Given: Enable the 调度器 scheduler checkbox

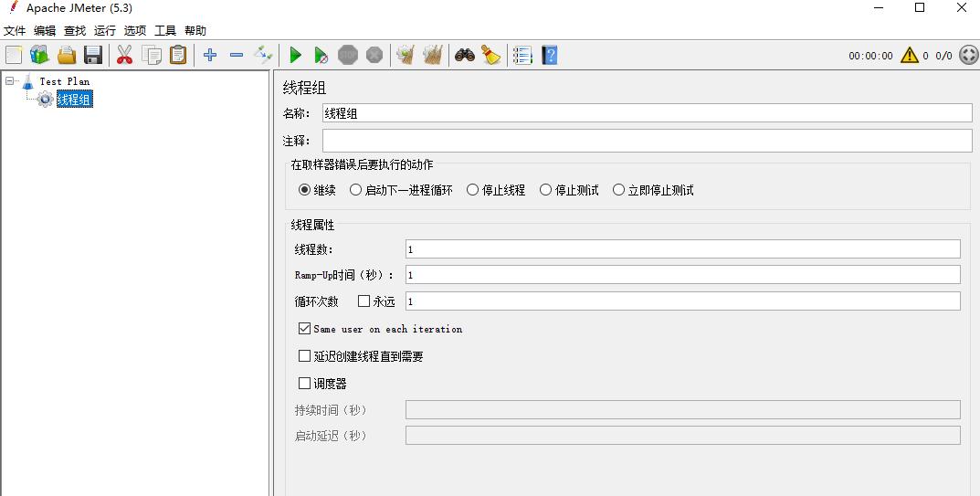Looking at the screenshot, I should click(x=304, y=383).
